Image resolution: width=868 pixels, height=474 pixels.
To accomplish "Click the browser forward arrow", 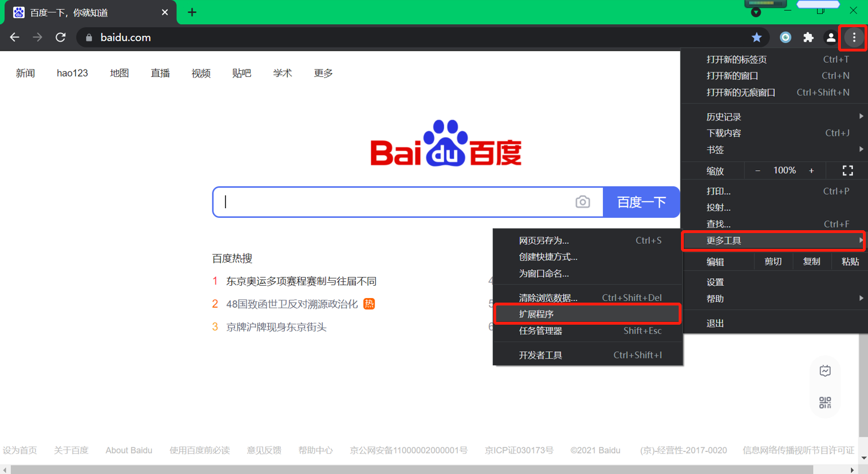I will click(37, 37).
